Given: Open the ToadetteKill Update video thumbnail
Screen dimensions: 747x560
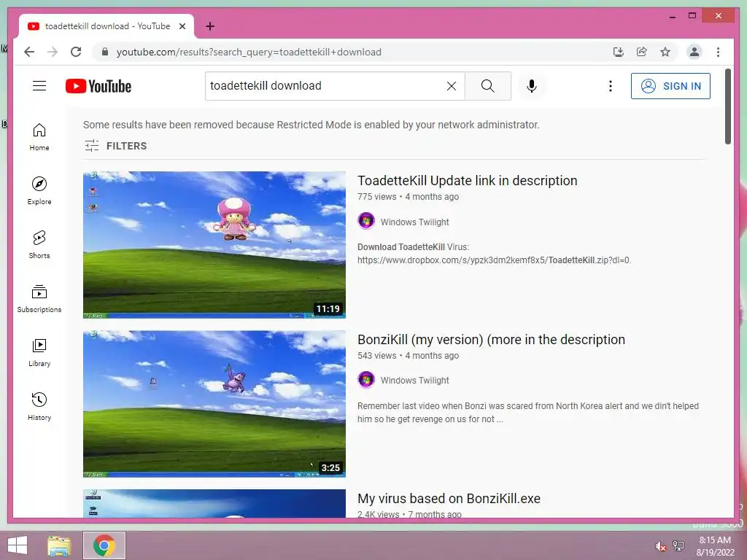Looking at the screenshot, I should click(214, 245).
